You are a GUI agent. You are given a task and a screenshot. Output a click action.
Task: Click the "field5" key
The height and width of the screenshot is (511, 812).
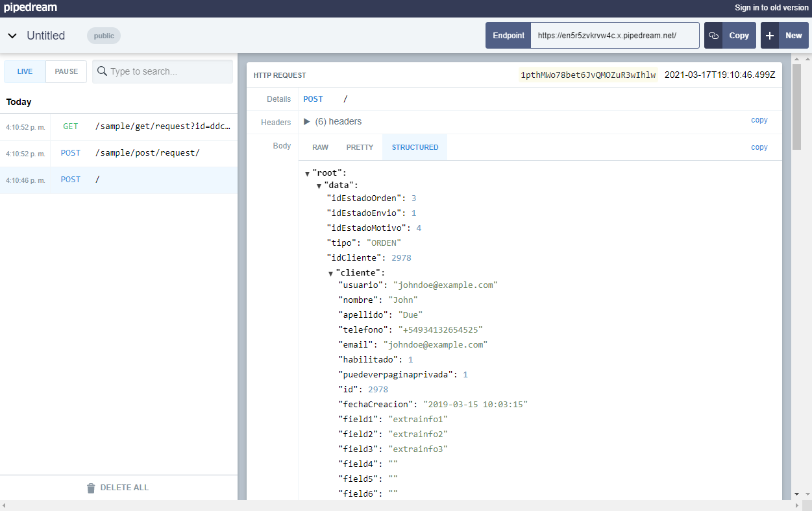pos(358,479)
